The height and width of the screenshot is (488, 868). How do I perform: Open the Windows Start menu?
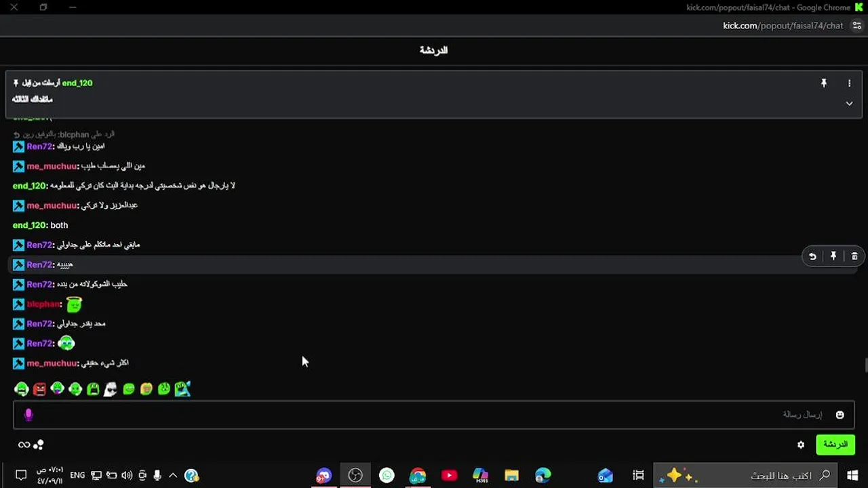click(x=852, y=475)
